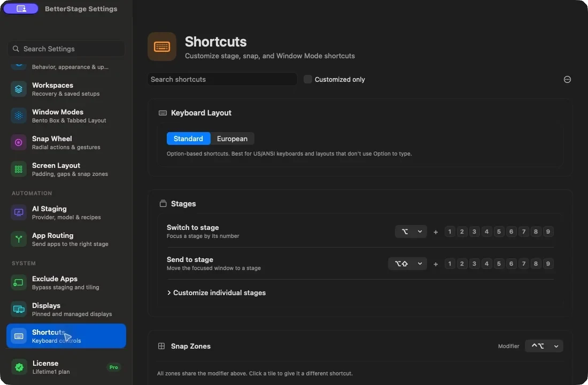Click the Window Modes grid icon
The image size is (588, 385).
[18, 115]
